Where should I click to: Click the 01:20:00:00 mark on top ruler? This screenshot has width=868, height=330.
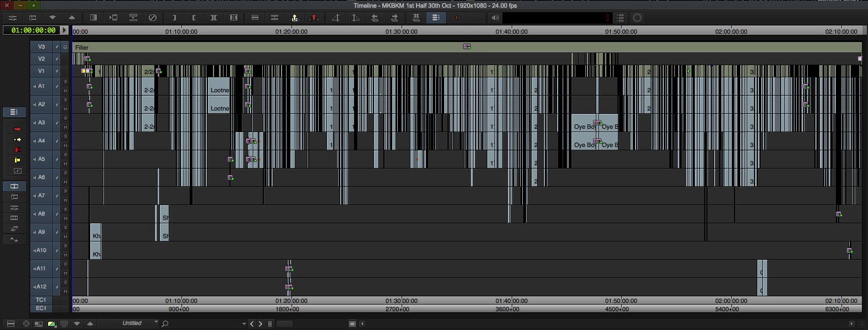click(x=292, y=32)
